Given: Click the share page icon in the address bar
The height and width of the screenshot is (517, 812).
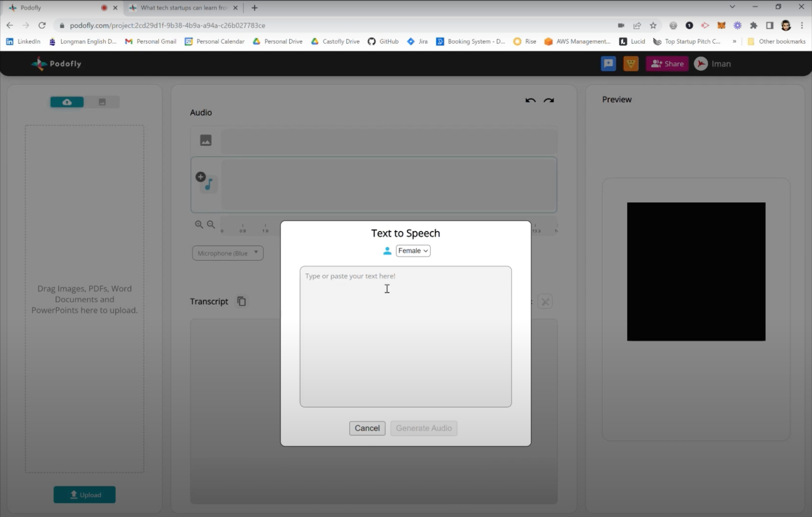Looking at the screenshot, I should pos(637,25).
